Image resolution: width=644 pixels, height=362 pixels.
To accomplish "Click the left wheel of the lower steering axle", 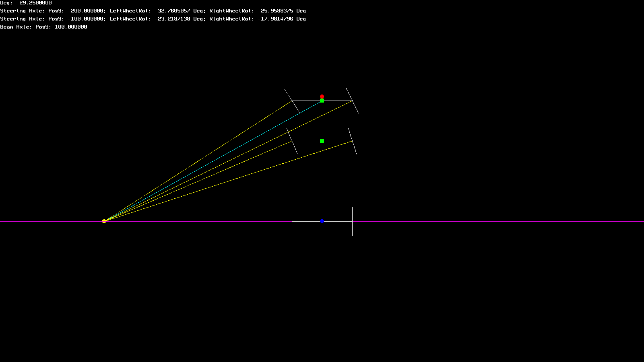I will click(292, 141).
